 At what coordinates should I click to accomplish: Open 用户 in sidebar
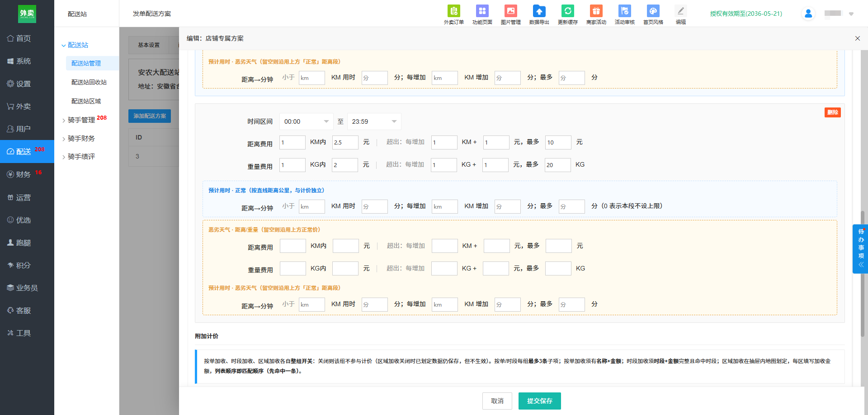pyautogui.click(x=27, y=129)
